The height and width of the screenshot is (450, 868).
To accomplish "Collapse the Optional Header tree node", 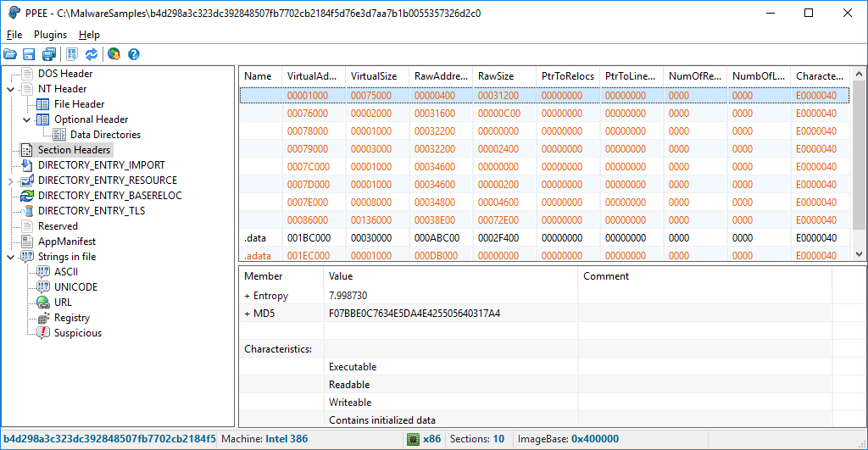I will (27, 119).
